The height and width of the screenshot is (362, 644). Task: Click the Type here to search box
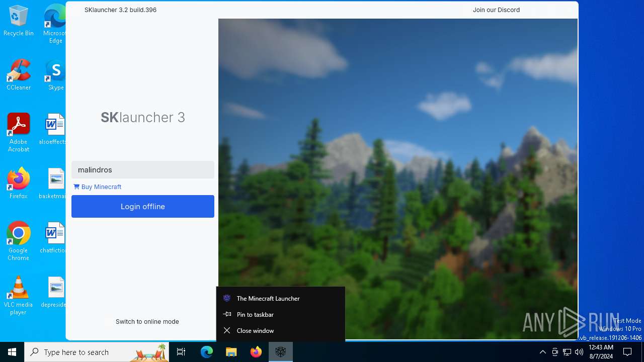tap(97, 352)
